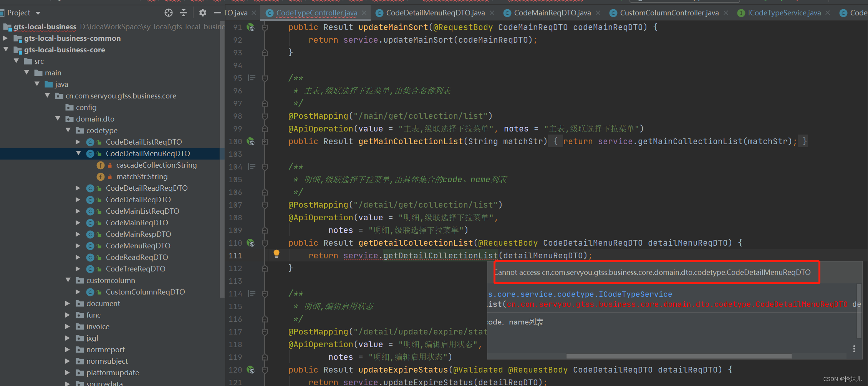This screenshot has height=386, width=868.
Task: Hide the Project panel with minus icon
Action: [217, 13]
